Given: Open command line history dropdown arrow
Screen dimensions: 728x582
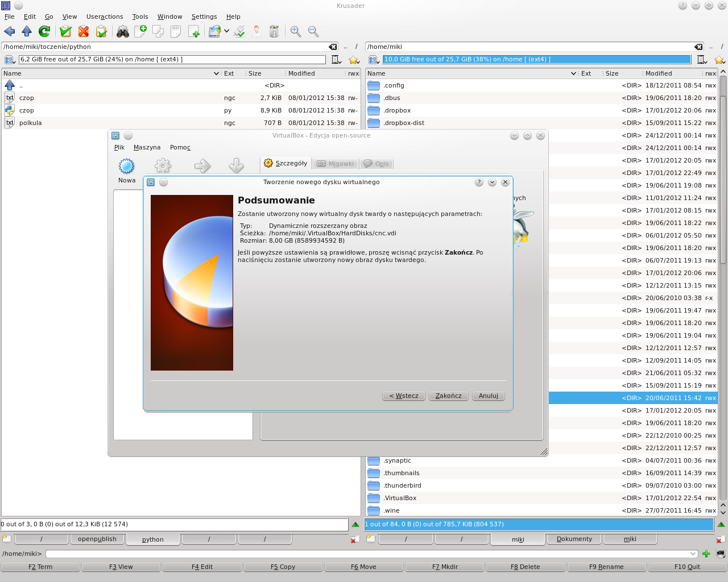Looking at the screenshot, I should pyautogui.click(x=693, y=554).
